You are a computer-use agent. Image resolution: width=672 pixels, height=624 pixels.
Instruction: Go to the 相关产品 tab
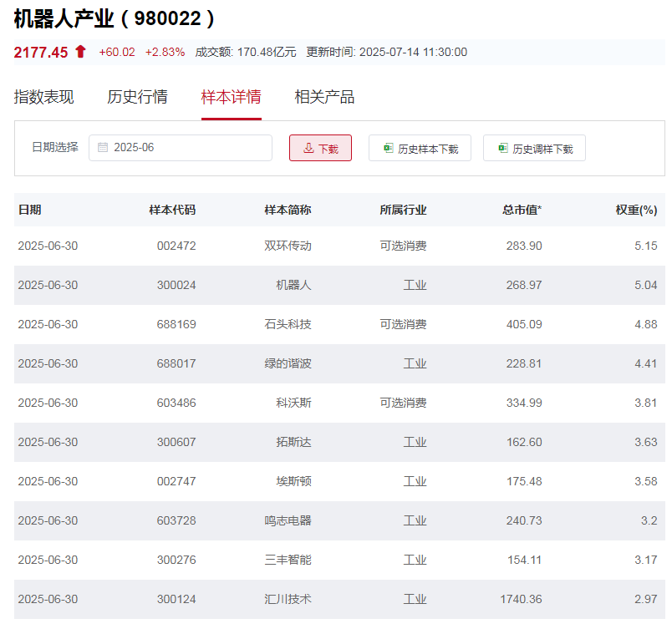click(324, 97)
